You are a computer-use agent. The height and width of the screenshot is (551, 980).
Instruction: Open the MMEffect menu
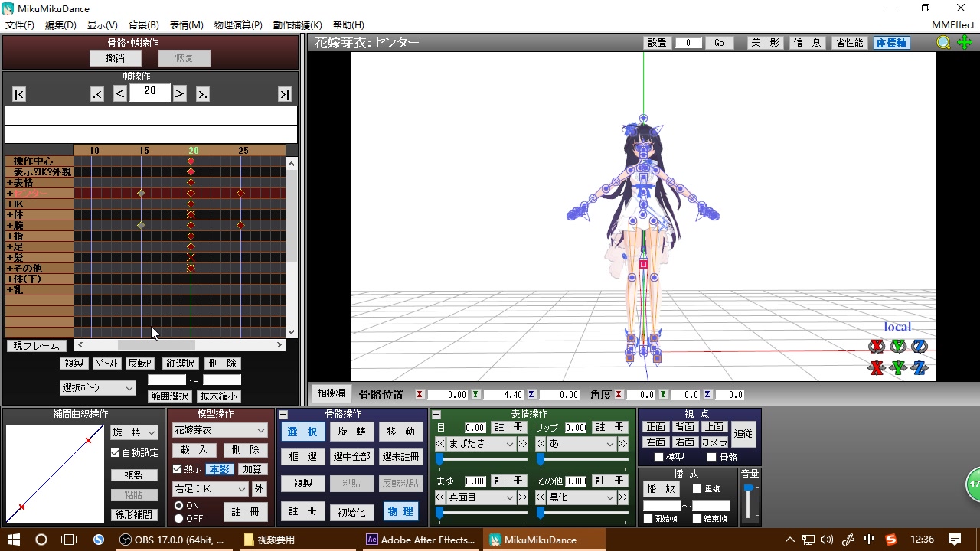pyautogui.click(x=953, y=25)
